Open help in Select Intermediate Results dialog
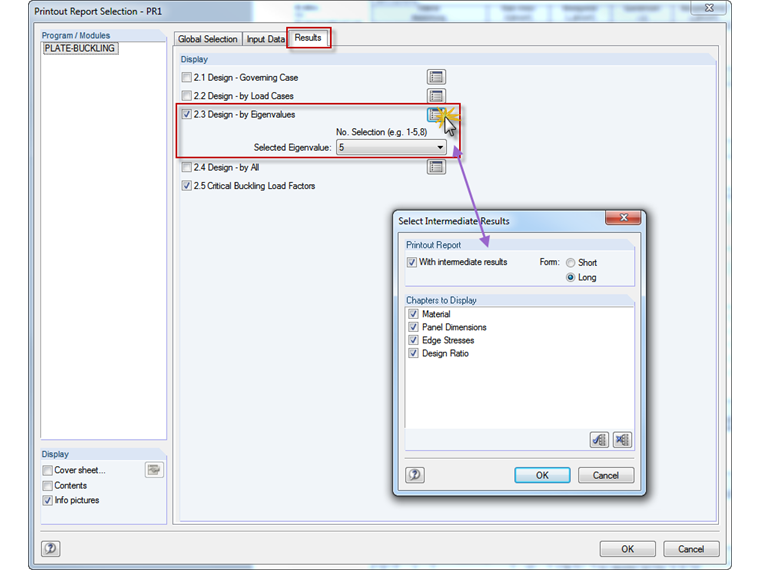Viewport: 760px width, 570px height. click(415, 475)
